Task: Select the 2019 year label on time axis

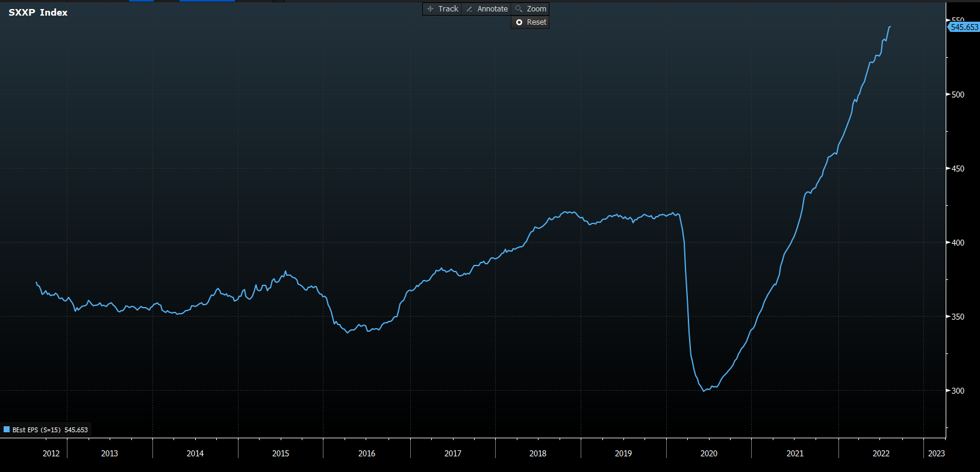Action: click(x=623, y=453)
